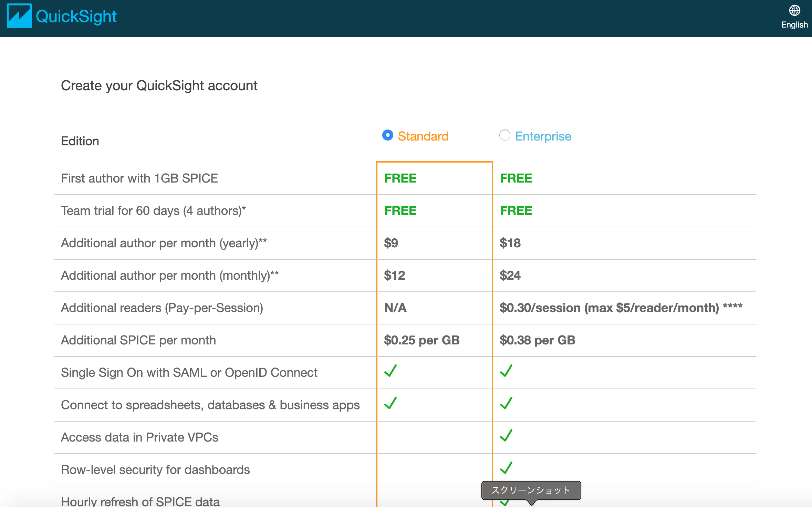The height and width of the screenshot is (507, 812).
Task: Click Hourly refresh of SPICE data label
Action: coord(140,501)
